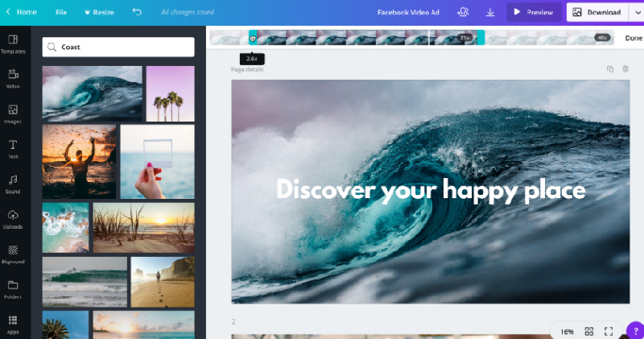
Task: Open the grid view icon
Action: pos(589,331)
